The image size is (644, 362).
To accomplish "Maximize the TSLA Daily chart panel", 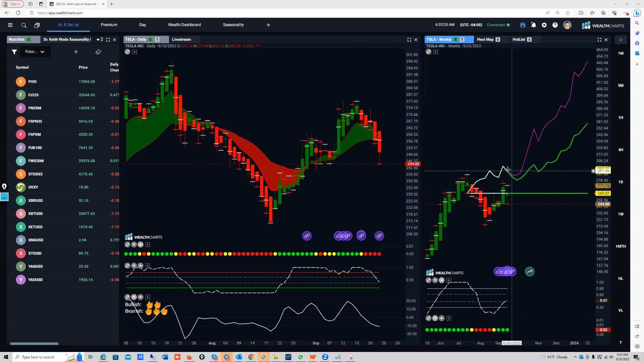I will coord(409,40).
